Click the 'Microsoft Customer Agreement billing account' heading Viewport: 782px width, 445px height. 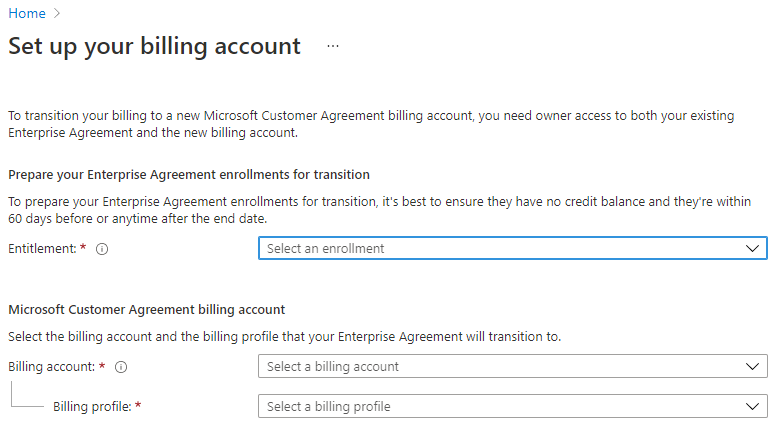tap(146, 310)
